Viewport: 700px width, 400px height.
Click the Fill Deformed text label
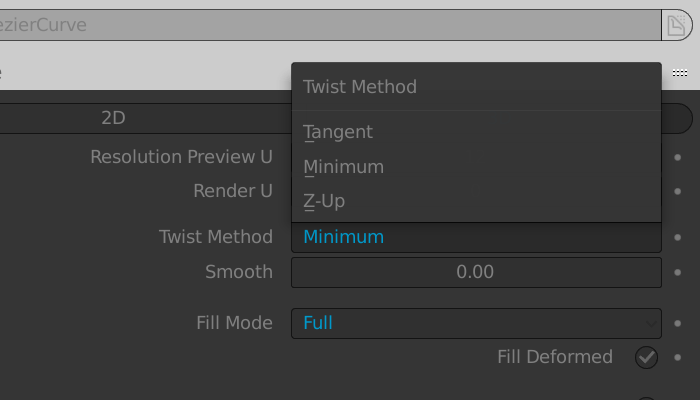click(x=555, y=357)
